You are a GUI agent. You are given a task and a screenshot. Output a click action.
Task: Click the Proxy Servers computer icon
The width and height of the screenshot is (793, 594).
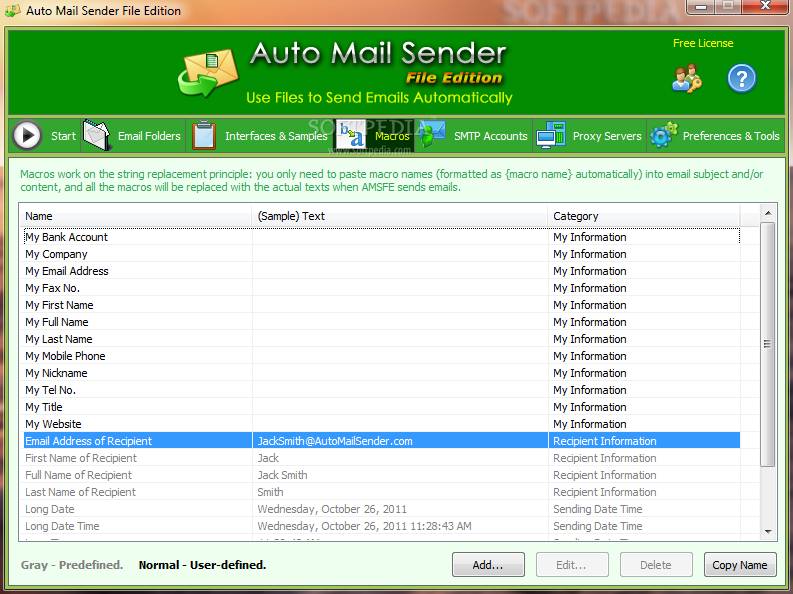click(551, 135)
